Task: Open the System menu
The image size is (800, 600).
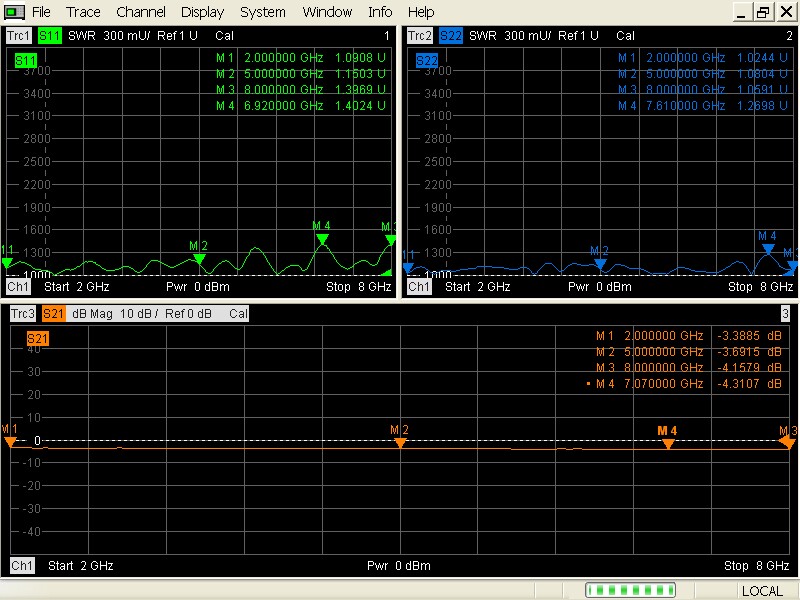Action: coord(263,12)
